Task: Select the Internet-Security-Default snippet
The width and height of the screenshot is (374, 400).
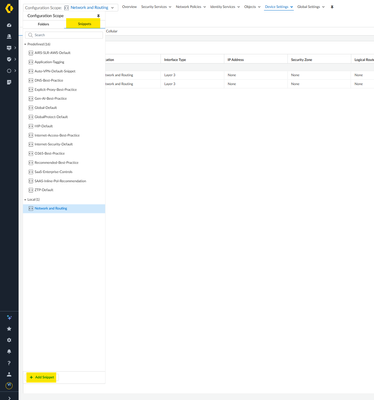Action: click(x=54, y=144)
